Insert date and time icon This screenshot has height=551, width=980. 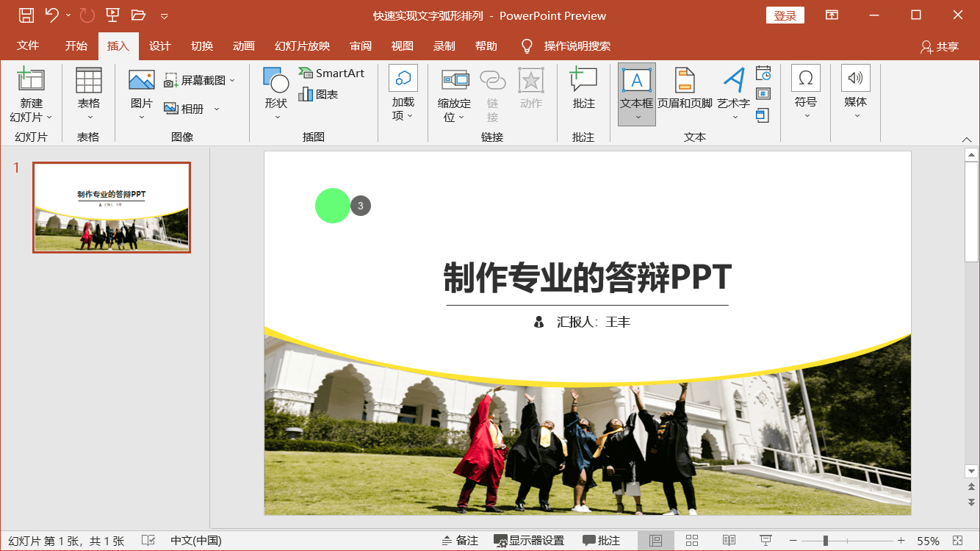coord(763,73)
